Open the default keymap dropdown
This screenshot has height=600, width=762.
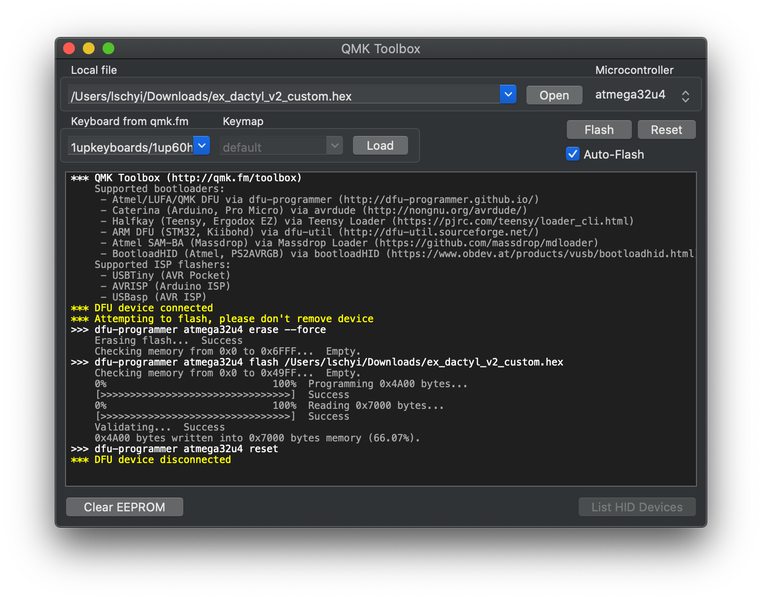click(x=281, y=146)
